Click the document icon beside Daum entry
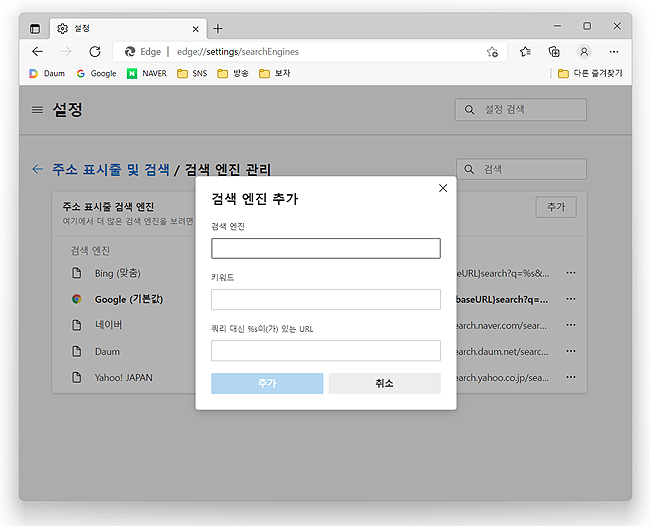 [x=77, y=351]
